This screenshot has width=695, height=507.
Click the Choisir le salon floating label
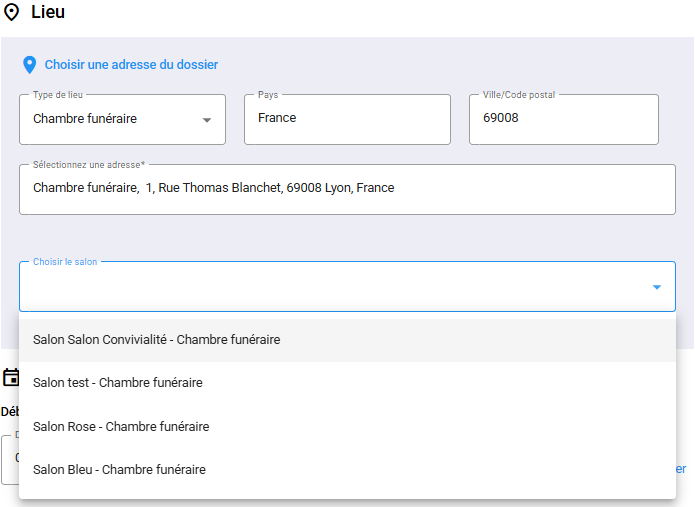click(x=65, y=262)
